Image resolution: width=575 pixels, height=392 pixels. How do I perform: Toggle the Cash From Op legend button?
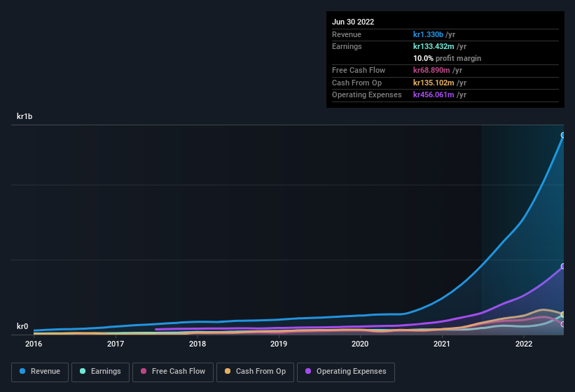(x=255, y=372)
